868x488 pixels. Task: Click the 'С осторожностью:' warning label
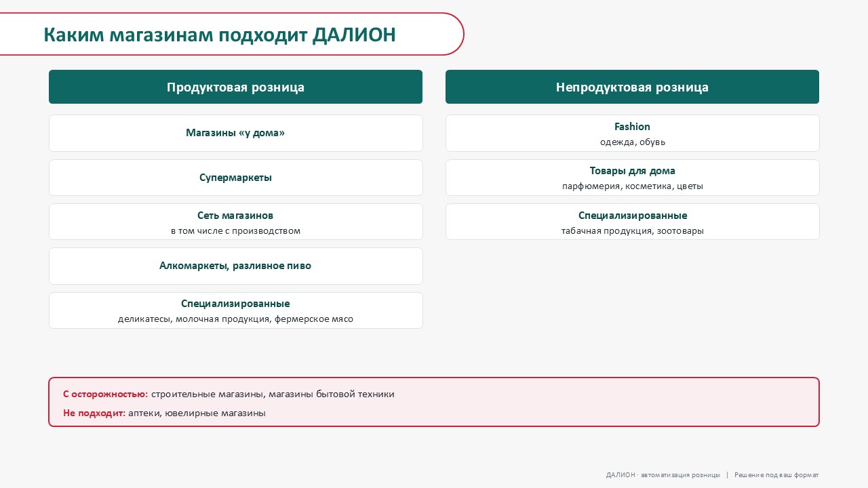tap(105, 394)
